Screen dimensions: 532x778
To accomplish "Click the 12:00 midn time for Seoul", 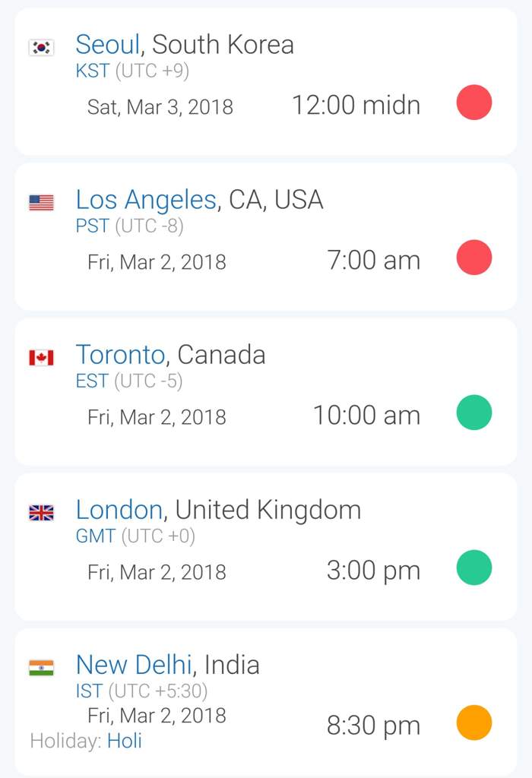I will pyautogui.click(x=356, y=105).
